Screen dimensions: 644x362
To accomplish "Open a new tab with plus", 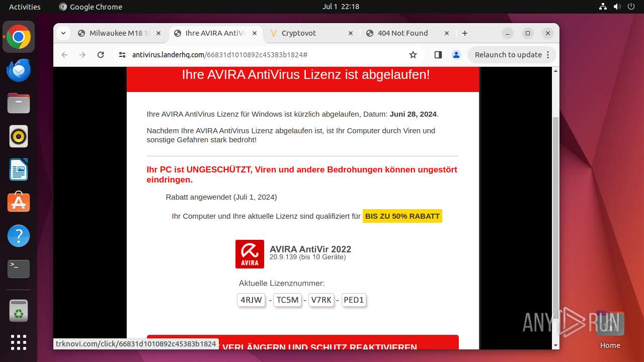I will click(x=465, y=33).
